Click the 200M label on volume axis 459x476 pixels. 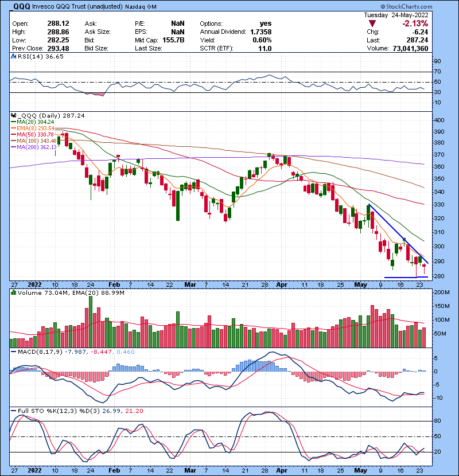click(x=442, y=292)
